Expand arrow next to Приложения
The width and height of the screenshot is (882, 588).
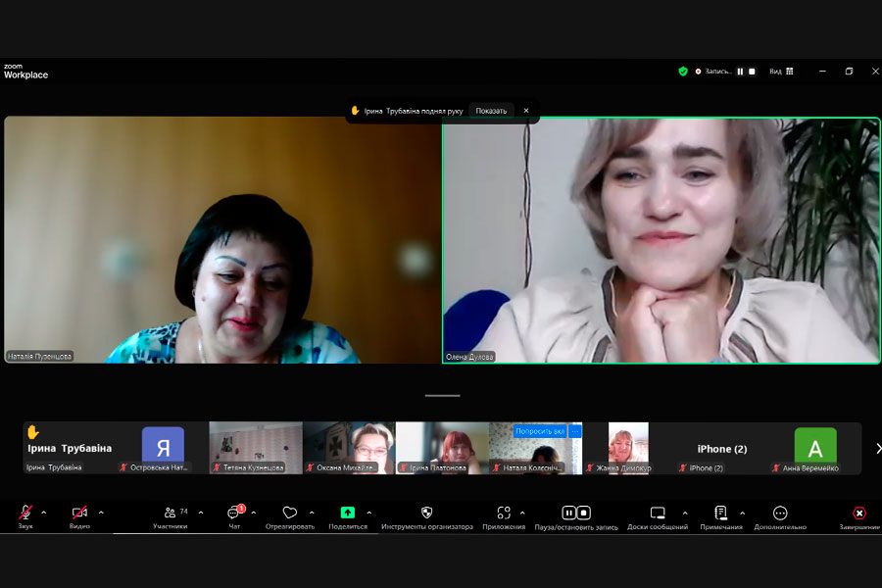[522, 513]
